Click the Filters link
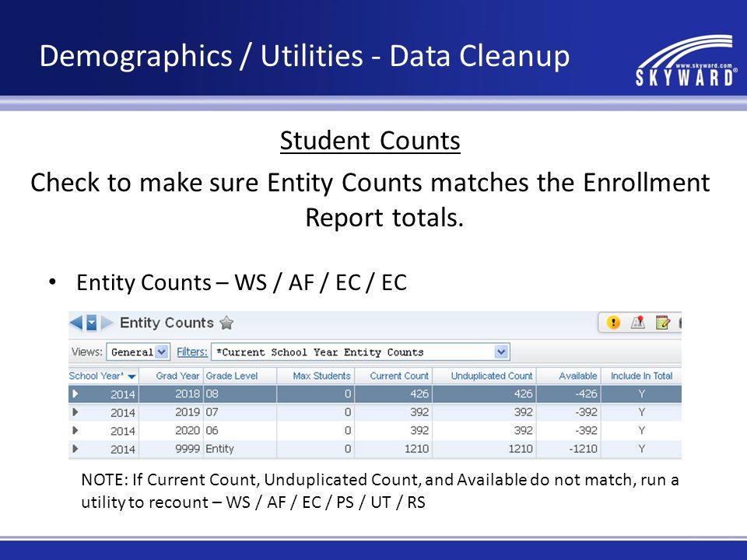 tap(192, 352)
